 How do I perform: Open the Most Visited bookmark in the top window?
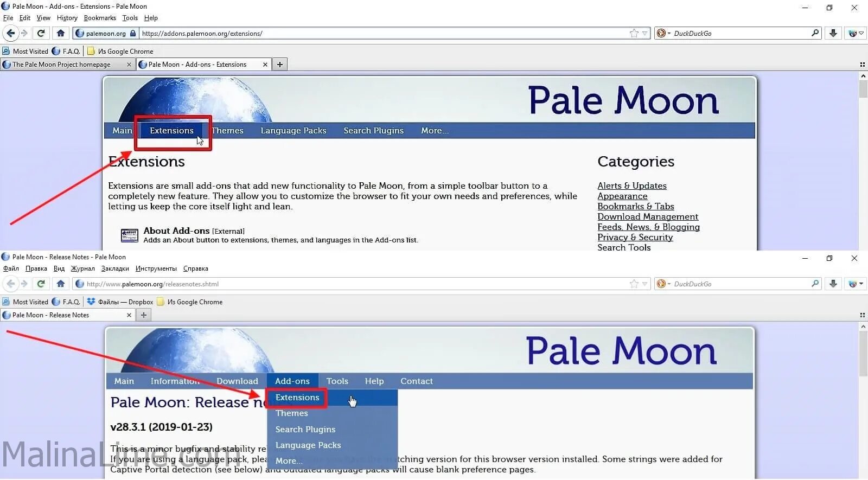tap(25, 52)
